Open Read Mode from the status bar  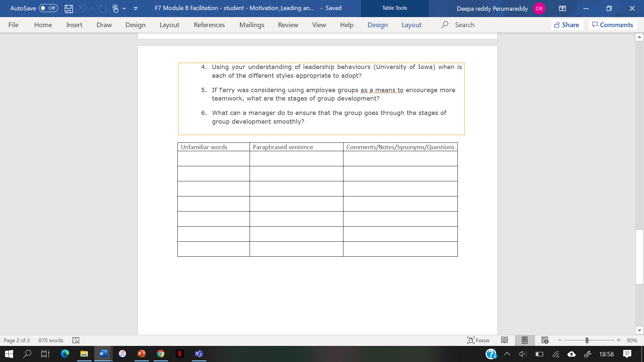[x=504, y=340]
